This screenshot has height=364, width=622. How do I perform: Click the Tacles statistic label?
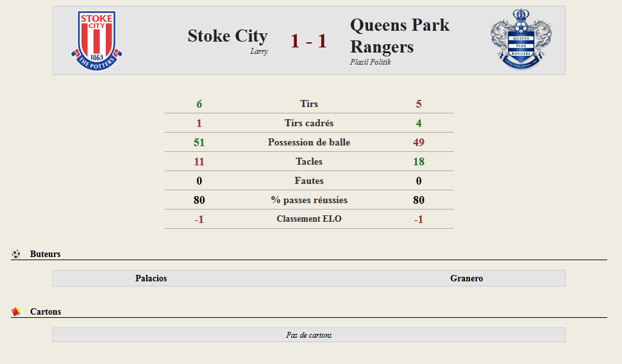tap(309, 161)
